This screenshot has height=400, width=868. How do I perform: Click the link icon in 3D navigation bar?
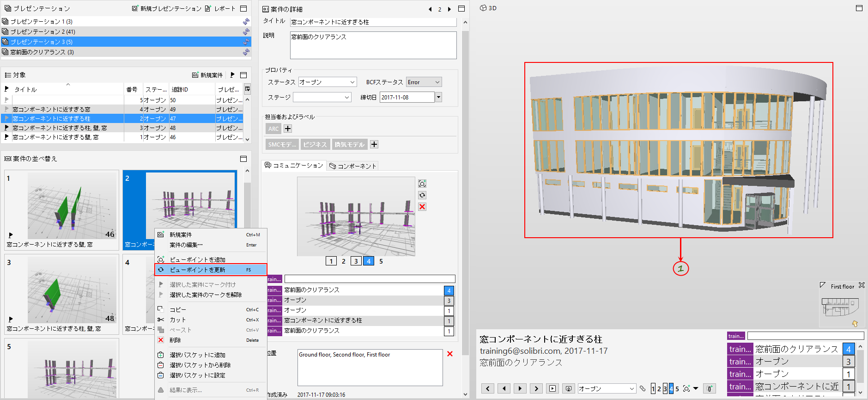coord(643,388)
